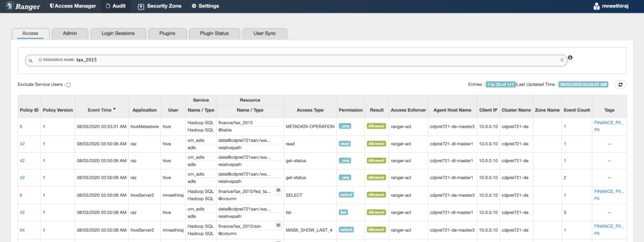The height and width of the screenshot is (242, 644).
Task: Switch to the Access tab
Action: pyautogui.click(x=30, y=34)
